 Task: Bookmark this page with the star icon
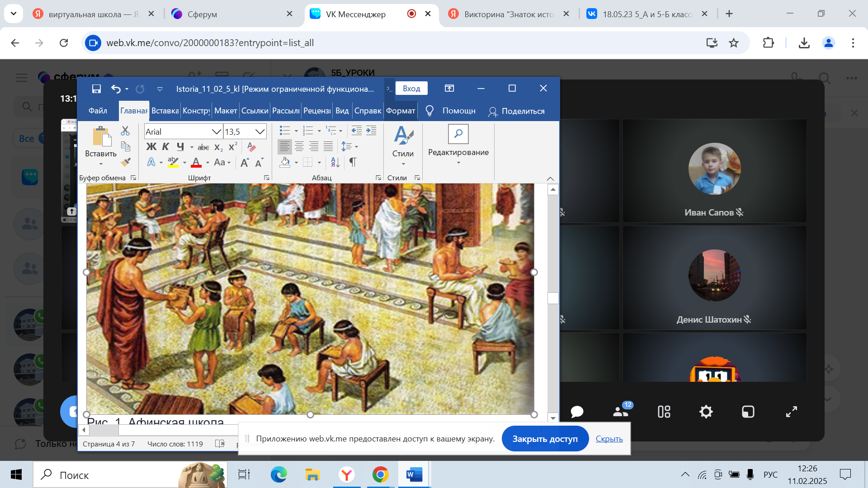coord(734,43)
